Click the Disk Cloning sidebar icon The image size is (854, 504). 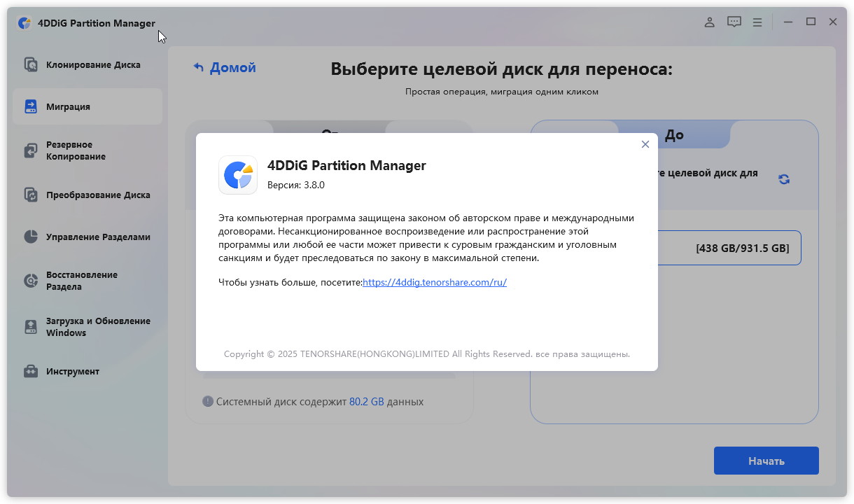31,65
